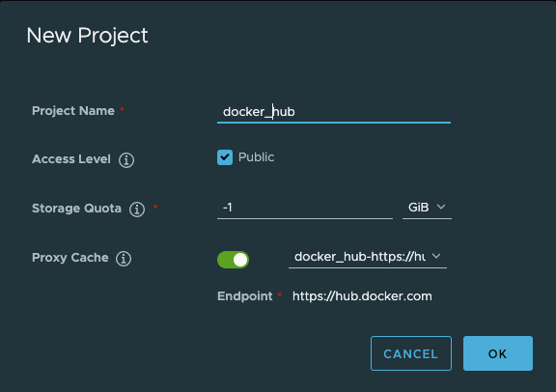556x392 pixels.
Task: Click the chevron arrow of the registry selector
Action: pos(436,256)
